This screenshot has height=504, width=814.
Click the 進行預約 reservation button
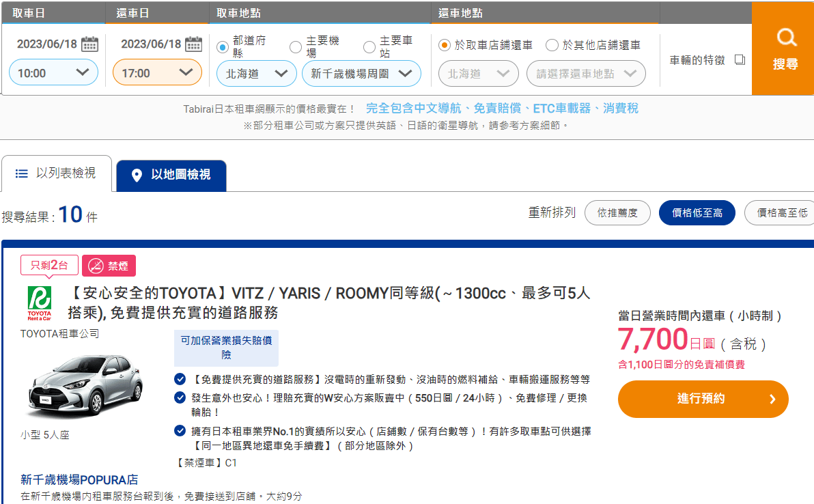703,399
